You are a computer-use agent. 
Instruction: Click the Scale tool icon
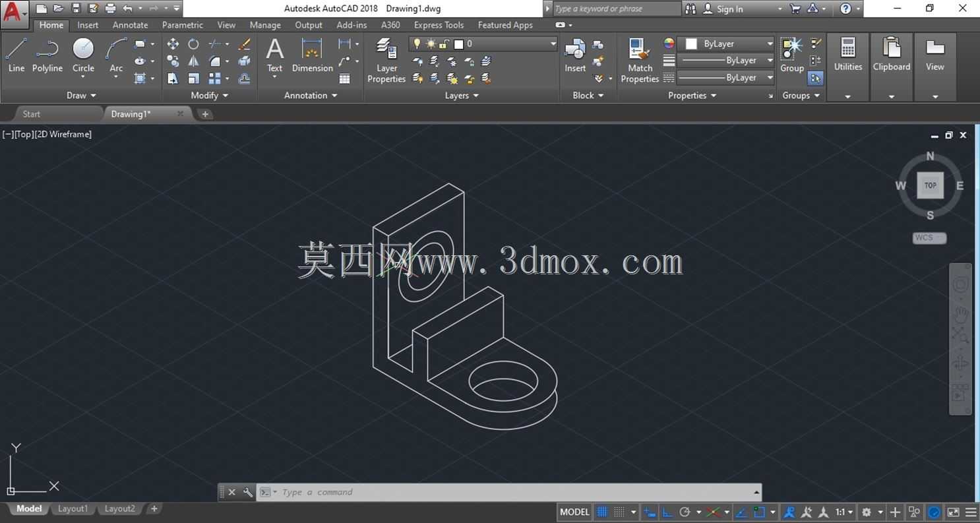193,78
